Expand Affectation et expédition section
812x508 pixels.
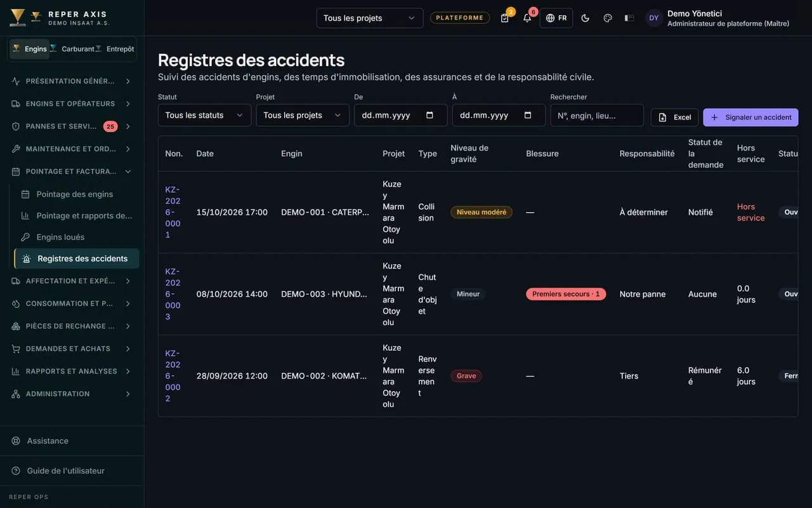(x=72, y=281)
